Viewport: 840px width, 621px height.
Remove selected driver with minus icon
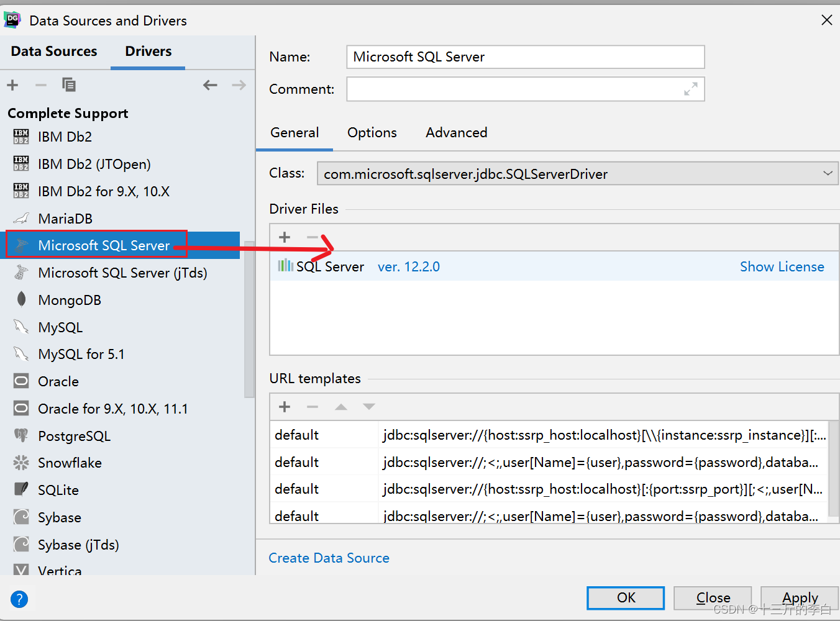pos(41,85)
